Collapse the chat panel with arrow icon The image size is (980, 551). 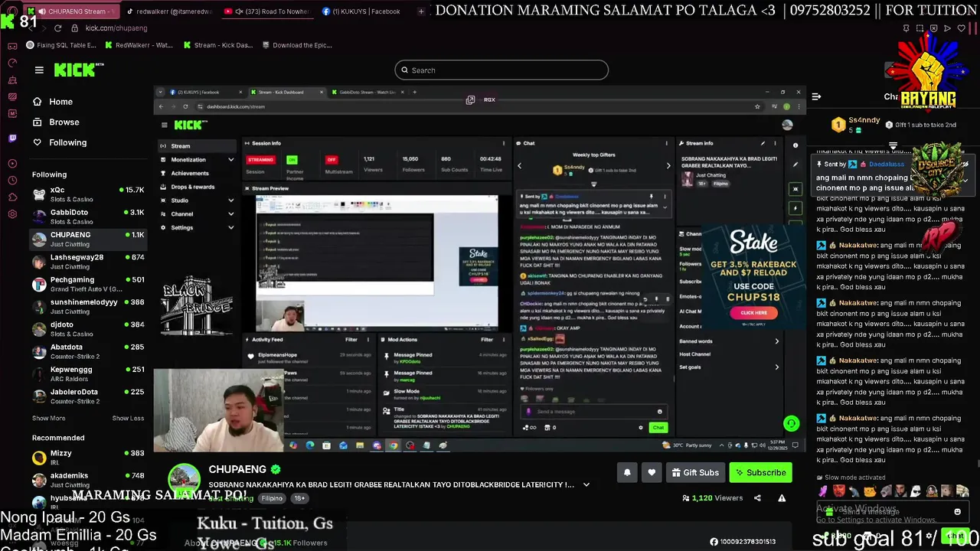point(816,96)
